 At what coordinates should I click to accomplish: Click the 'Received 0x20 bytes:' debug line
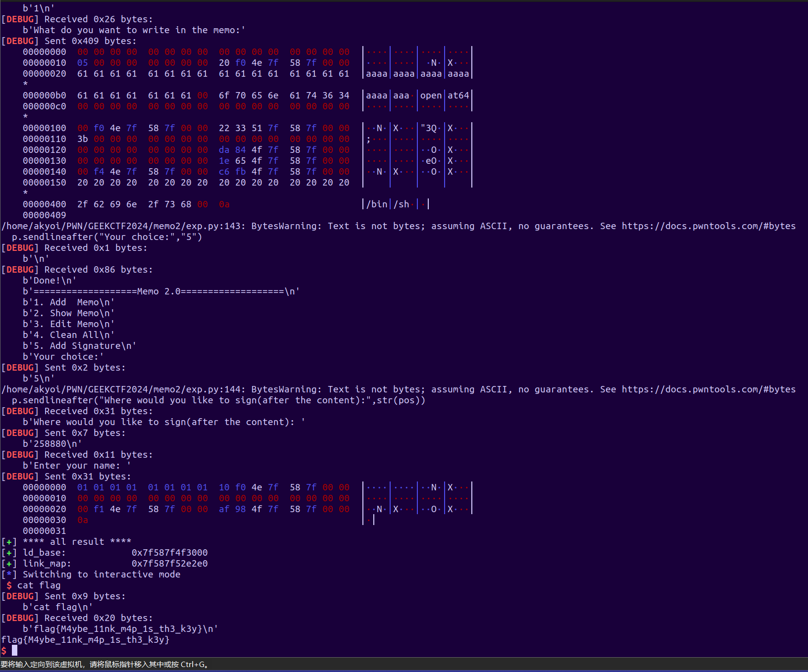pos(77,618)
